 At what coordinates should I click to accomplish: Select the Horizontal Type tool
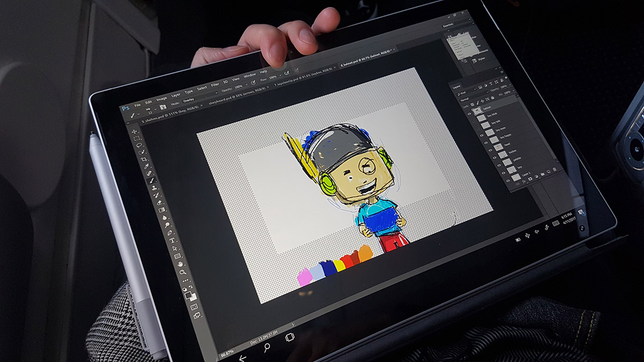tap(172, 240)
